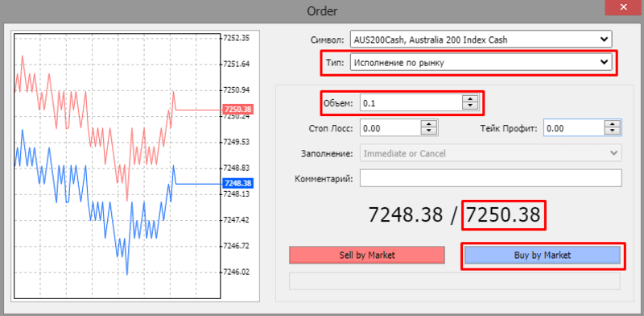Click the Sell by Market button
This screenshot has width=644, height=316.
click(367, 255)
